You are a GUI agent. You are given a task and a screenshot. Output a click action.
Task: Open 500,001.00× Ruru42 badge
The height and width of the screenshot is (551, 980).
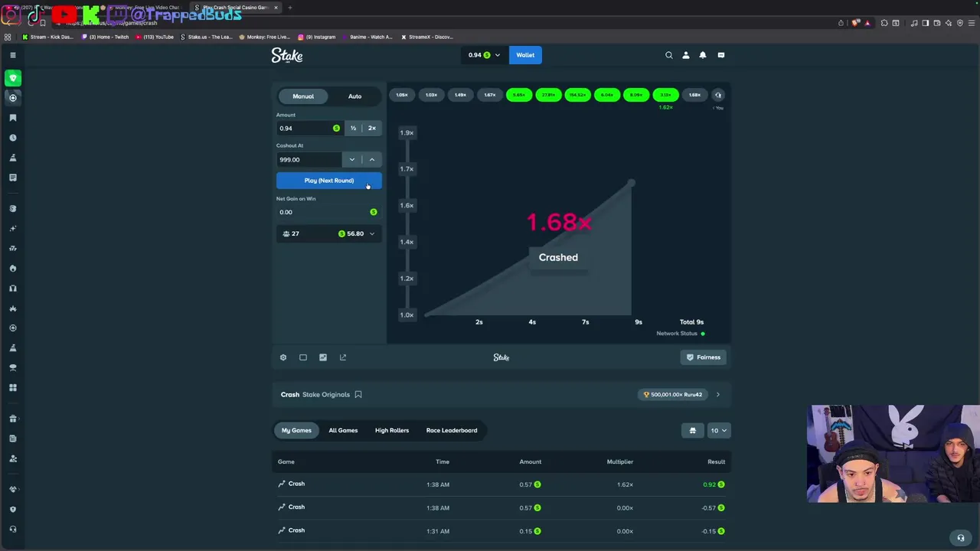point(673,395)
